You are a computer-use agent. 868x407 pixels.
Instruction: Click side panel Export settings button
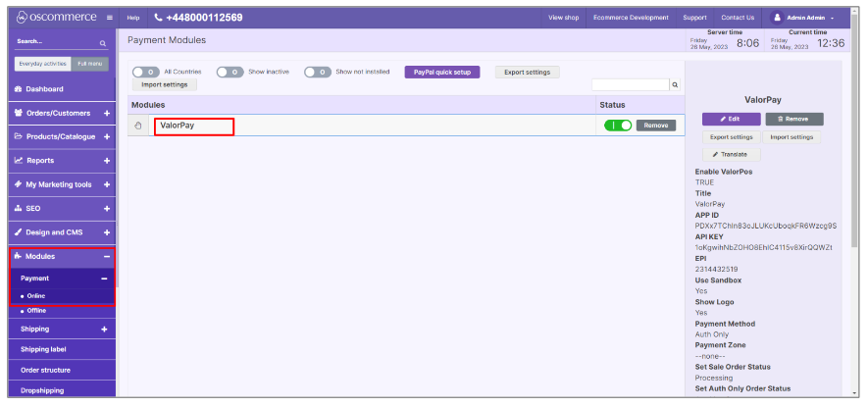(x=732, y=137)
